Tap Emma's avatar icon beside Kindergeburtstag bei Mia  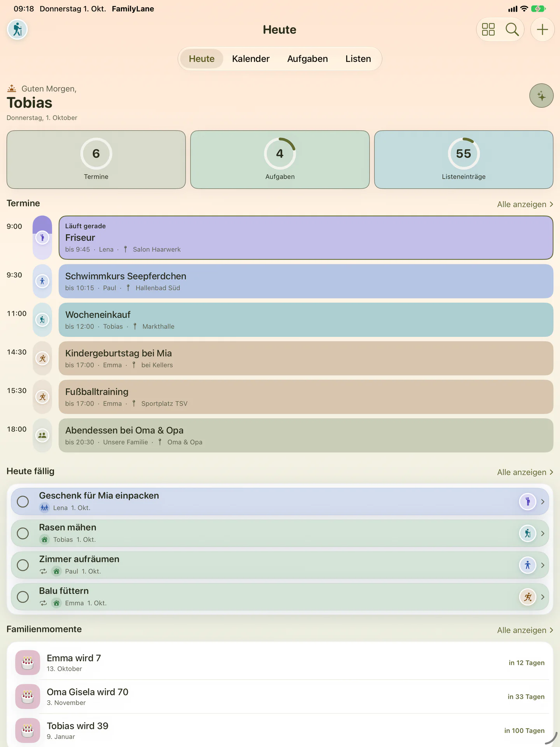click(x=42, y=358)
